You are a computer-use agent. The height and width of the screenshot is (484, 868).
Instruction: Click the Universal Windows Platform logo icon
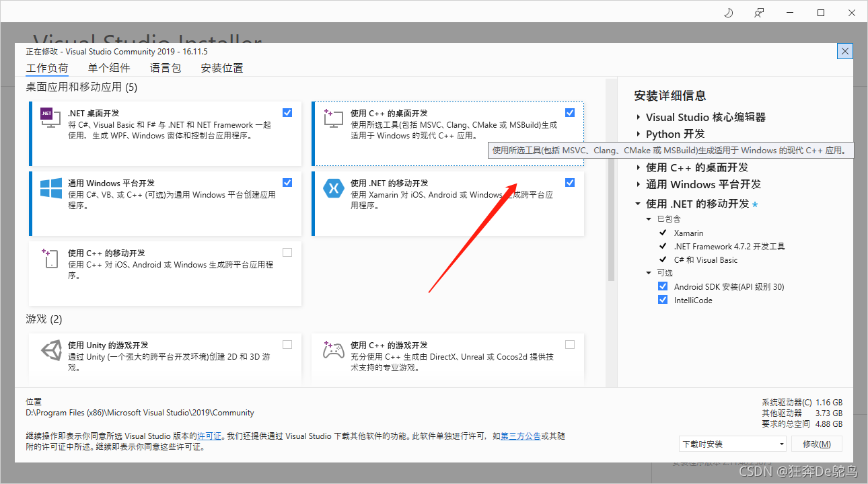tap(51, 188)
